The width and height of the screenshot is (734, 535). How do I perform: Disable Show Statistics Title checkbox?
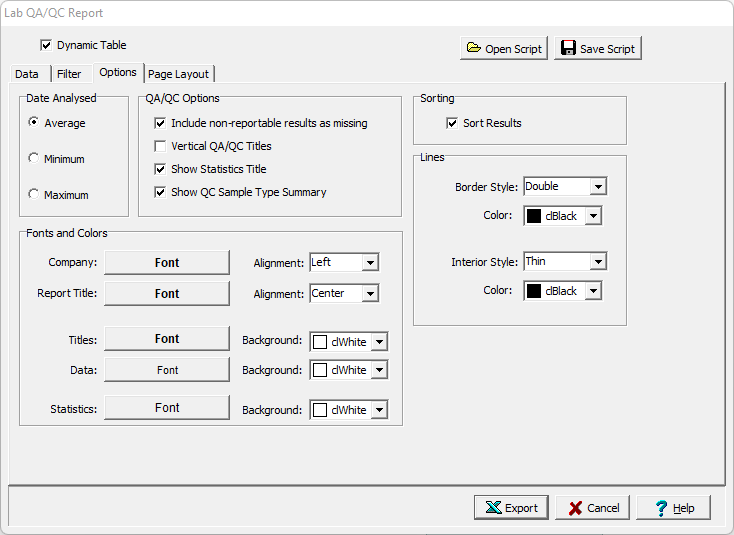click(x=160, y=169)
